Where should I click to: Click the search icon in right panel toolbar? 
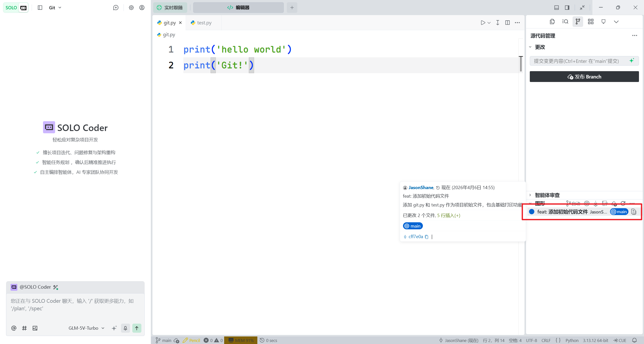point(565,22)
